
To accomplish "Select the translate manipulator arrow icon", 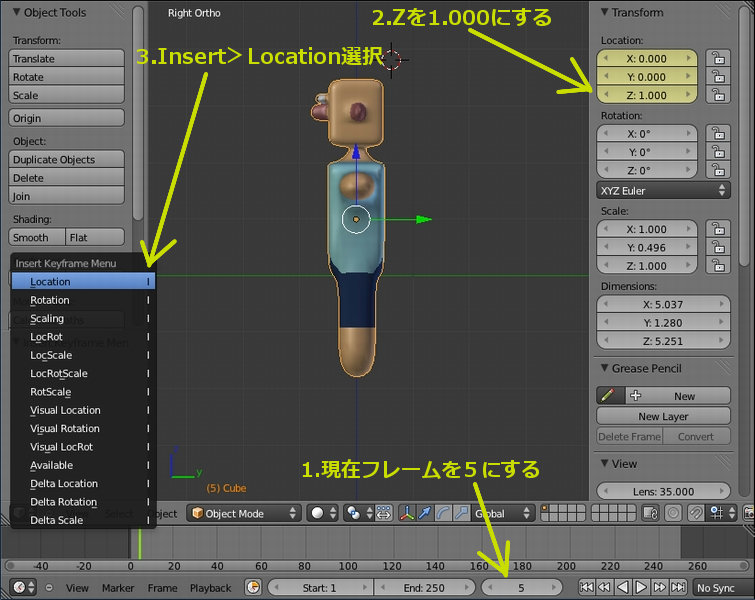I will 425,513.
